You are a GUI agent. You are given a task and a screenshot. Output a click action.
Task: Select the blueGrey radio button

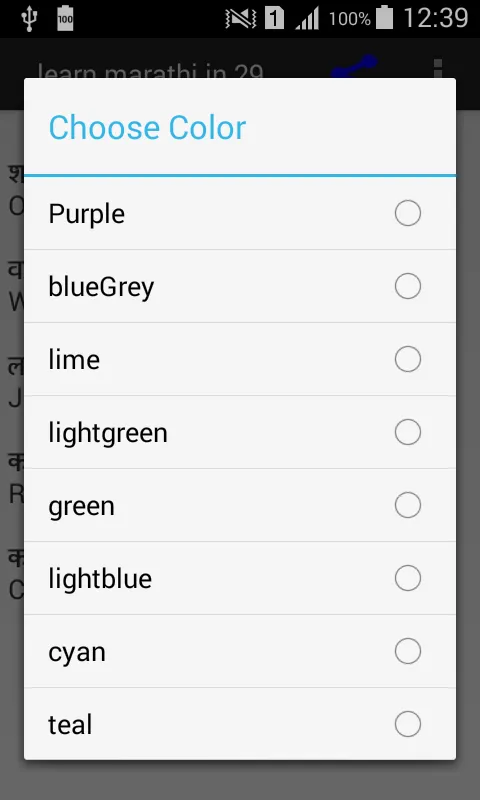pos(408,286)
